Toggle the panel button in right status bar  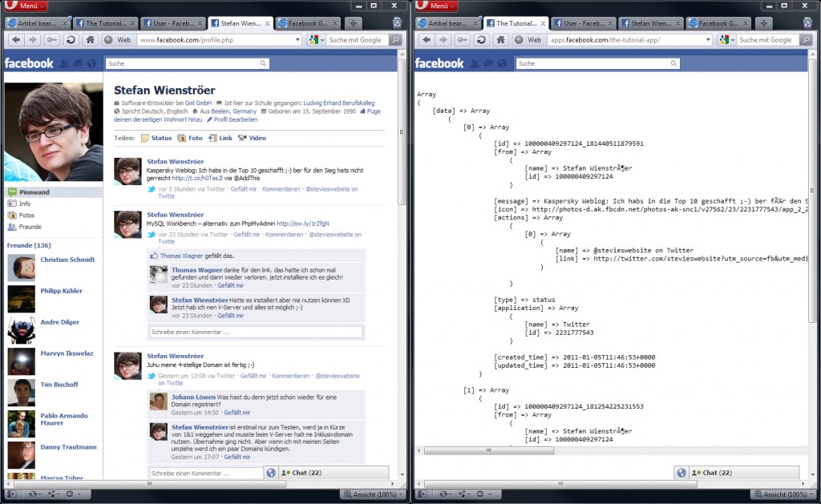coord(422,494)
